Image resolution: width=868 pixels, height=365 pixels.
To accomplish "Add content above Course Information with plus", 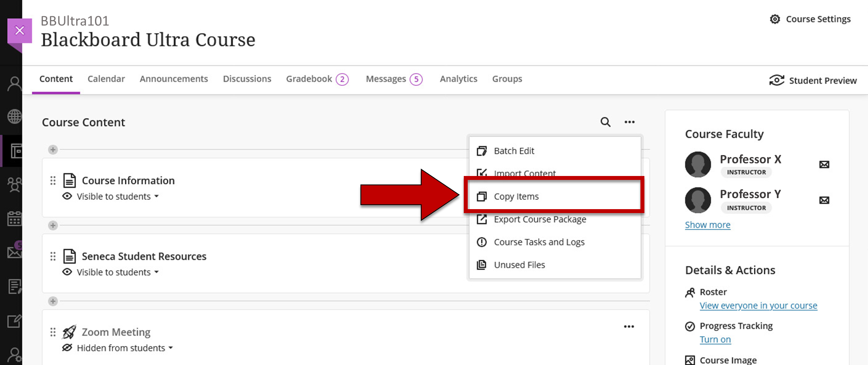I will pyautogui.click(x=53, y=150).
